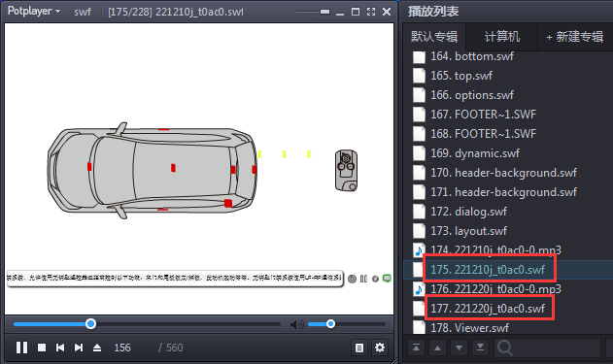Select playlist item 175. 221210j_t0ac0.swf
Viewport: 613px width, 364px height.
pyautogui.click(x=488, y=270)
